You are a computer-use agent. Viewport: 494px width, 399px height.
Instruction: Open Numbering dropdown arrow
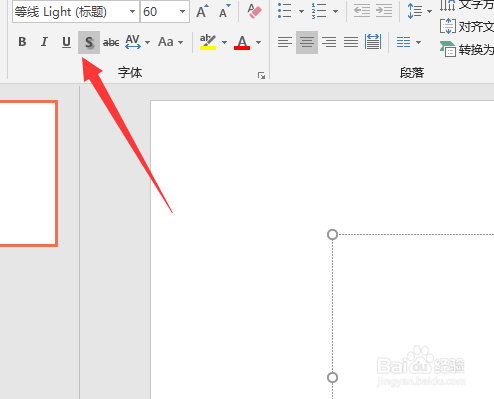[x=335, y=11]
